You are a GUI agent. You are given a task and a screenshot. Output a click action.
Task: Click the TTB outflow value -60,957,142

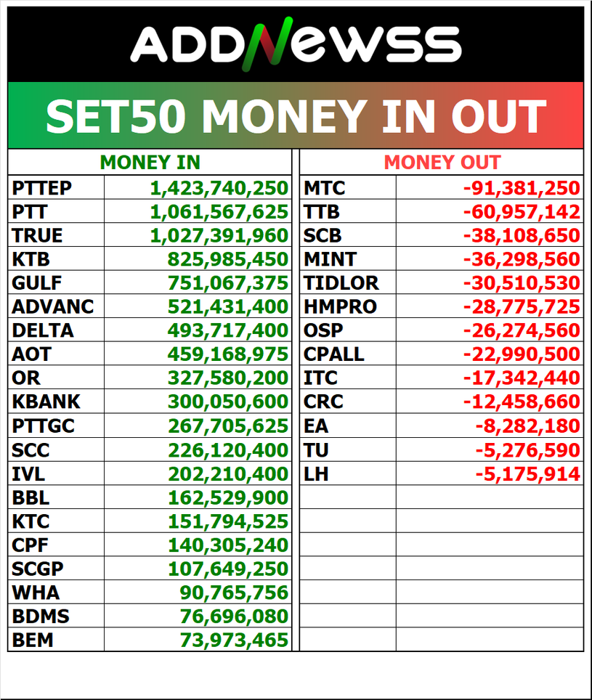pyautogui.click(x=522, y=212)
